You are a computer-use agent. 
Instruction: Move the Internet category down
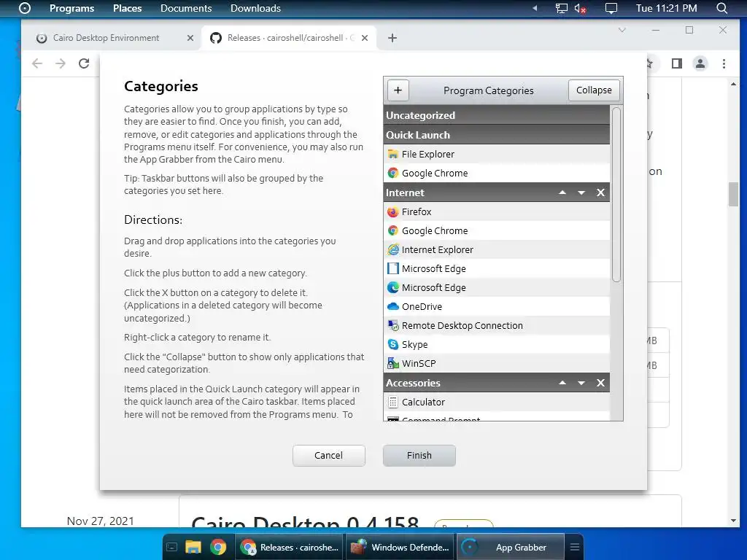[581, 192]
